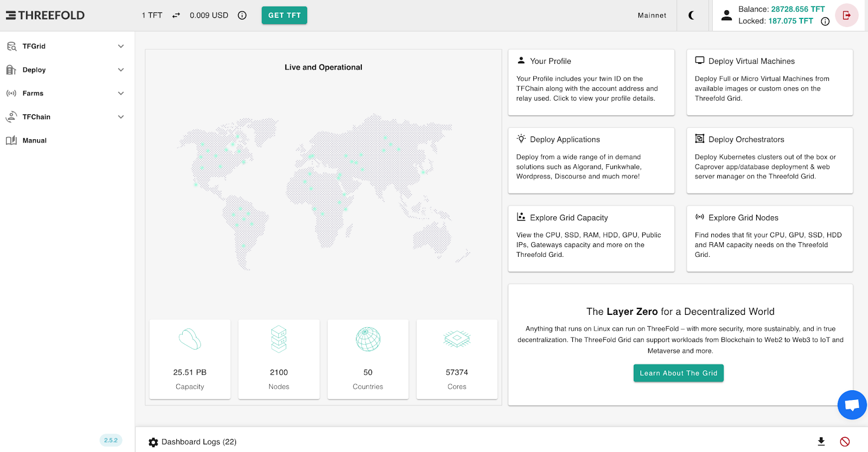Screen dimensions: 868x452
Task: Open the Manual menu item
Action: point(67,140)
